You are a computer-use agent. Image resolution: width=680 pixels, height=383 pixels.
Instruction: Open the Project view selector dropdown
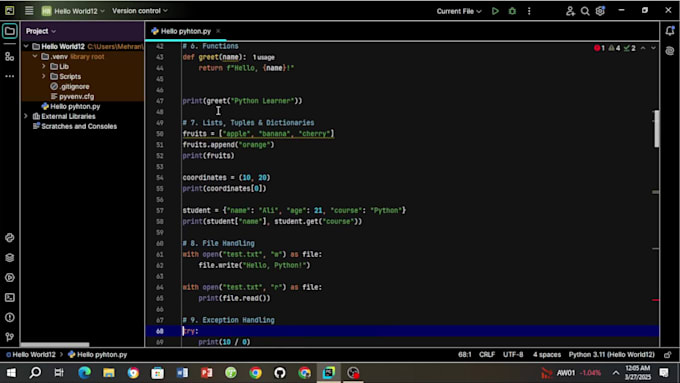click(x=41, y=31)
